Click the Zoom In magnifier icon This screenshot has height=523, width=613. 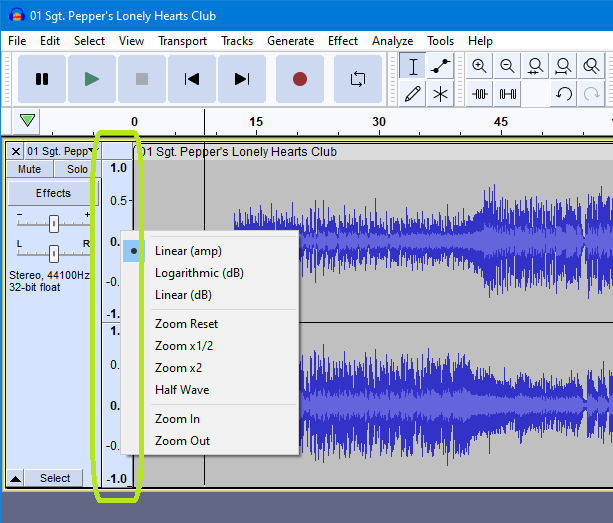pos(479,66)
